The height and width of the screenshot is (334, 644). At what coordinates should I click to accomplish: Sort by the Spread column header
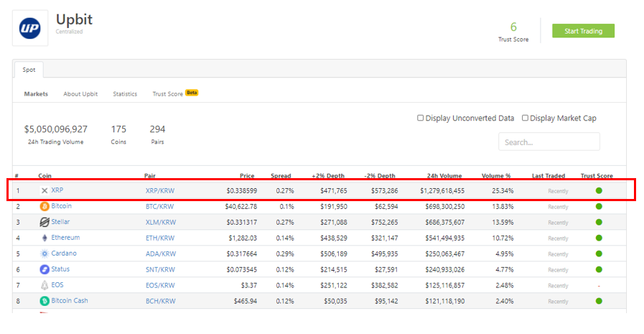point(281,176)
